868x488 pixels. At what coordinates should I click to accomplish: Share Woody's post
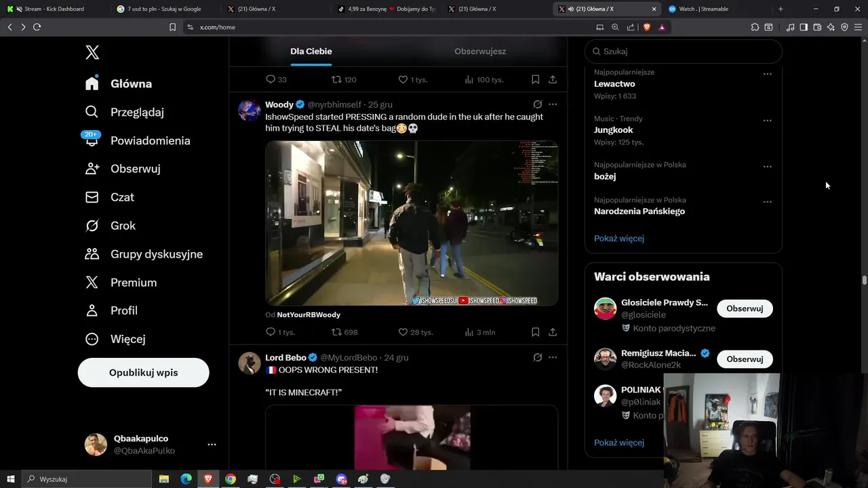(x=553, y=332)
